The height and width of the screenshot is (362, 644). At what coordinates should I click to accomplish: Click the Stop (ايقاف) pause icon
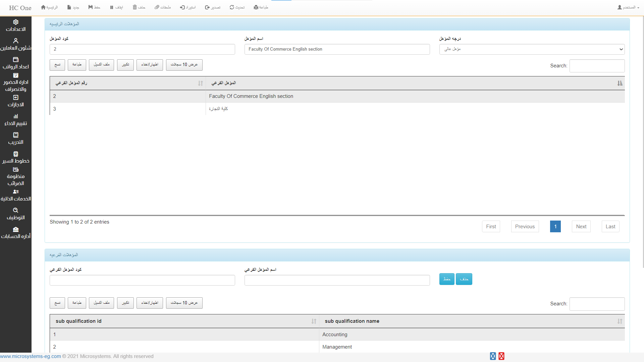tap(116, 7)
